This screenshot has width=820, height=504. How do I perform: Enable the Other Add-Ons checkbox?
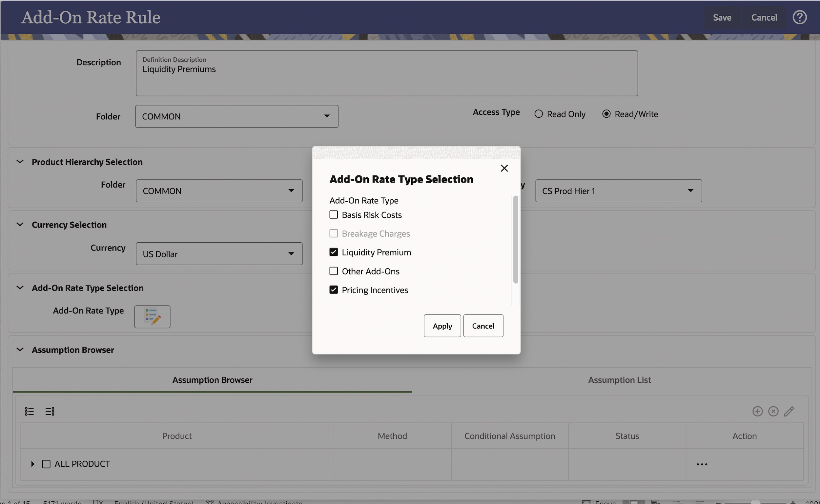pyautogui.click(x=333, y=271)
